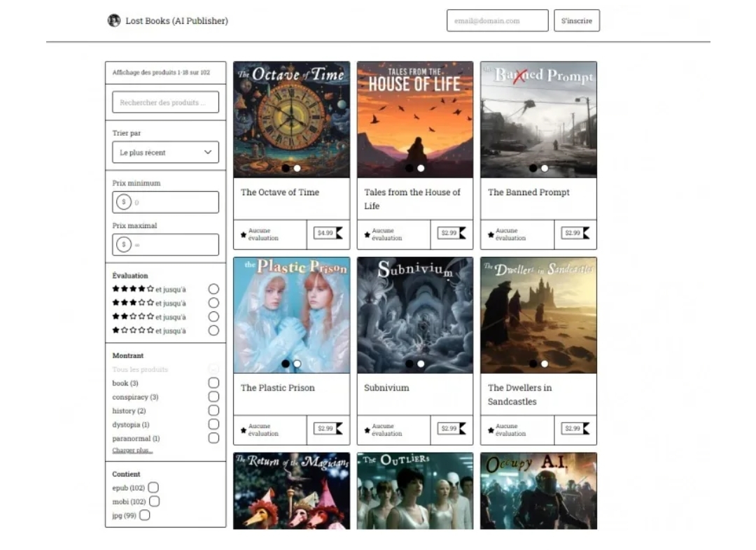
Task: Click the dollar icon in Prix minimum field
Action: coord(124,202)
